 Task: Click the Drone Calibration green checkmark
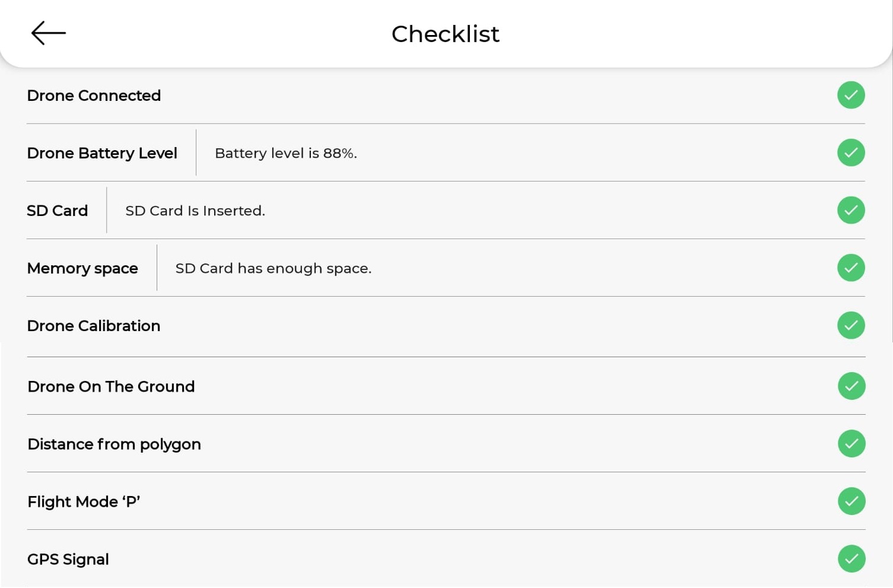[x=851, y=325]
